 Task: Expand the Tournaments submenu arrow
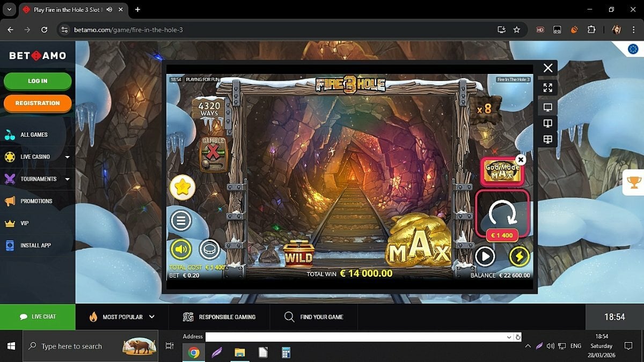tap(67, 179)
